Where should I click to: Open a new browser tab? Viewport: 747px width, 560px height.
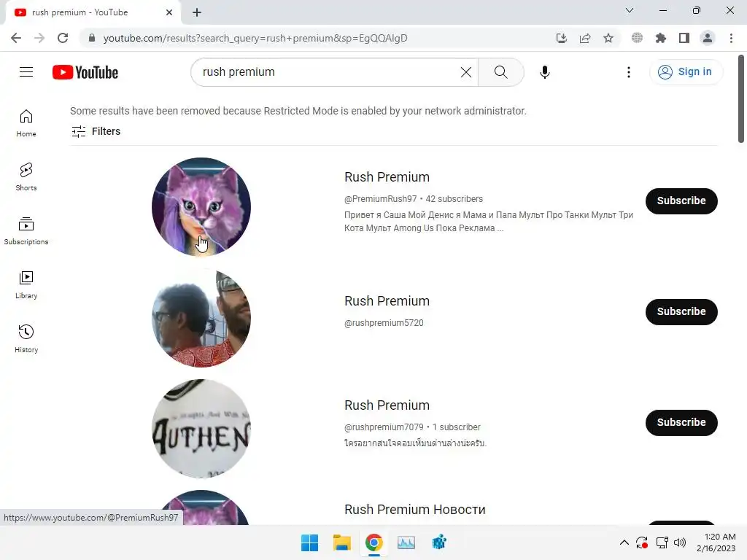click(x=197, y=12)
